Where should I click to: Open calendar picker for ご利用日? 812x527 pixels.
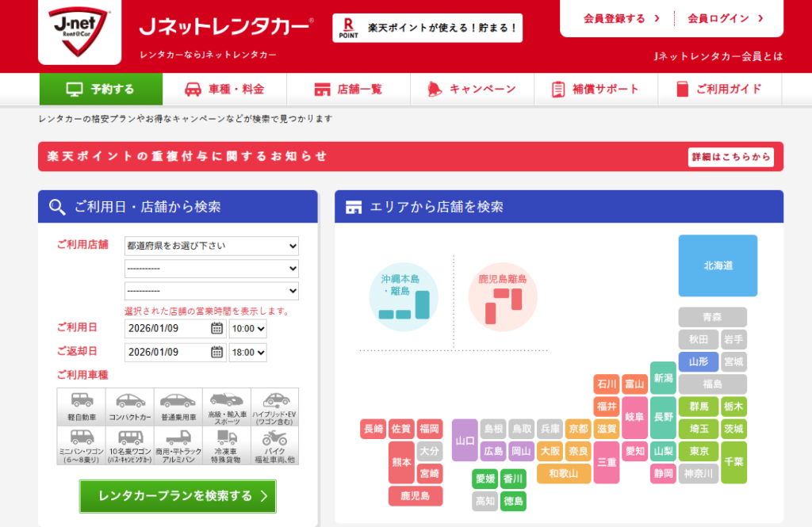click(x=216, y=329)
